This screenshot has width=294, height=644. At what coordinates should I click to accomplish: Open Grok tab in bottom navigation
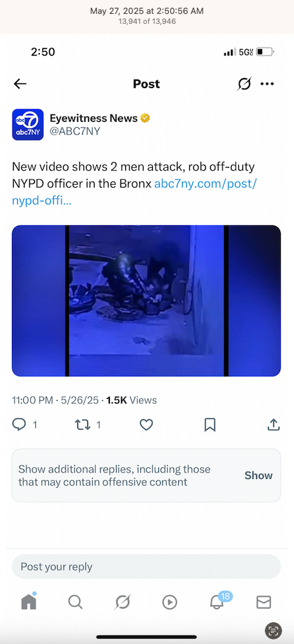(x=122, y=602)
